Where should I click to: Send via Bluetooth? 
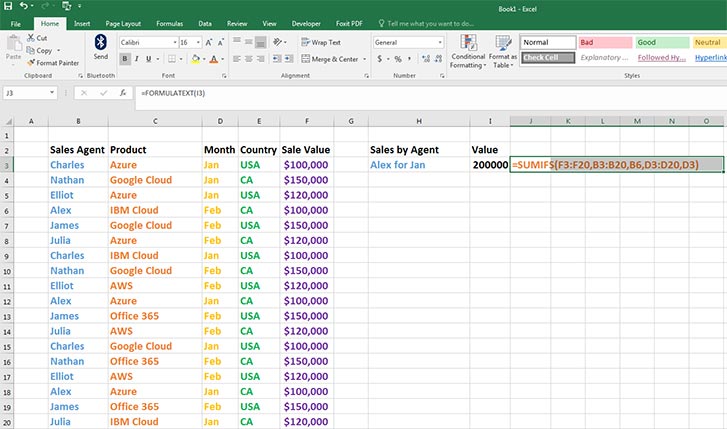coord(101,47)
